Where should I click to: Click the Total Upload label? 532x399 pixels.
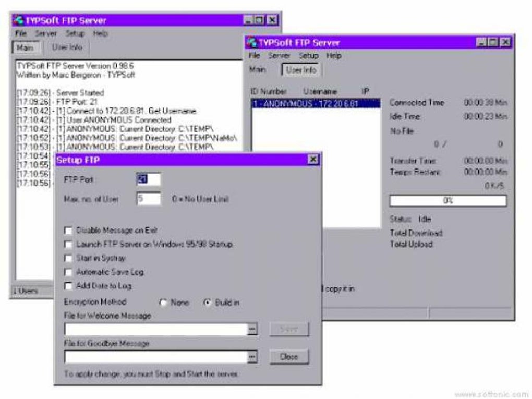pos(411,244)
